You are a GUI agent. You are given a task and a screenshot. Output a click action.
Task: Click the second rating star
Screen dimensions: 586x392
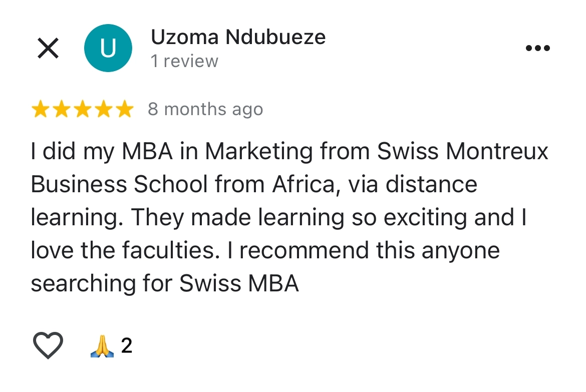tap(61, 109)
